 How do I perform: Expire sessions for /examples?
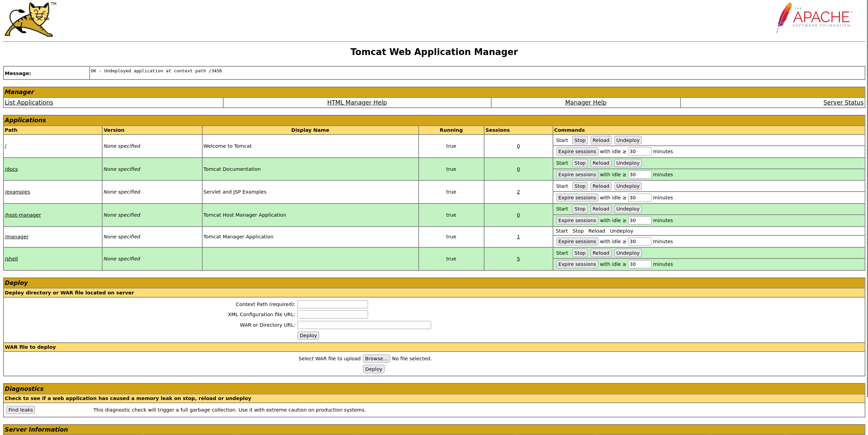pyautogui.click(x=577, y=198)
